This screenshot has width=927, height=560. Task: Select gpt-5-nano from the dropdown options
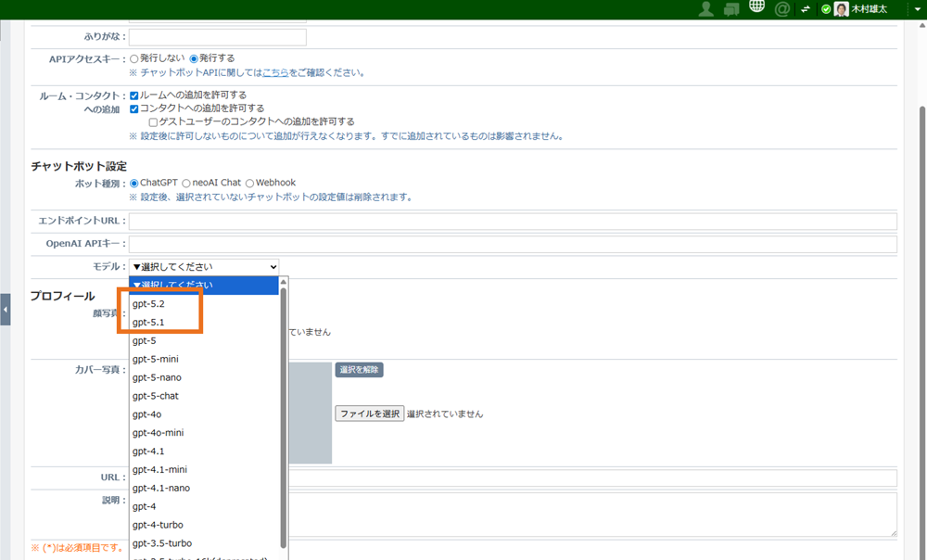click(157, 377)
